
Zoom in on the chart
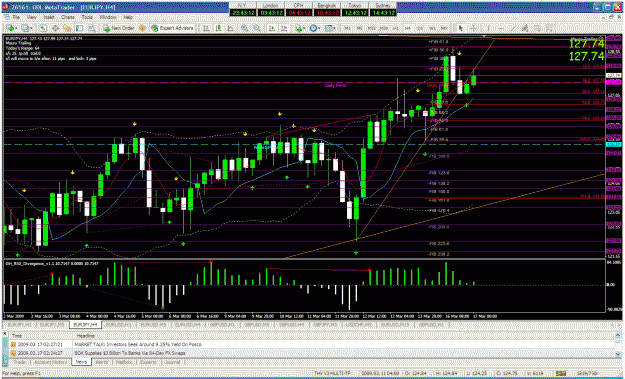tap(244, 28)
